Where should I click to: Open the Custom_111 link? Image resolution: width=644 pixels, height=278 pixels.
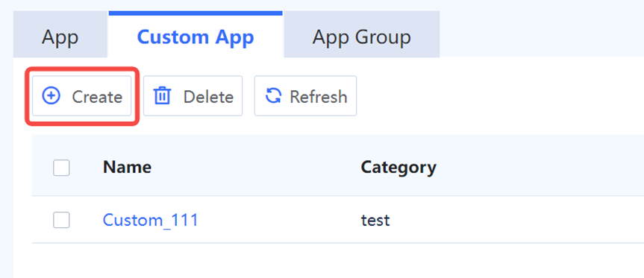pyautogui.click(x=150, y=220)
